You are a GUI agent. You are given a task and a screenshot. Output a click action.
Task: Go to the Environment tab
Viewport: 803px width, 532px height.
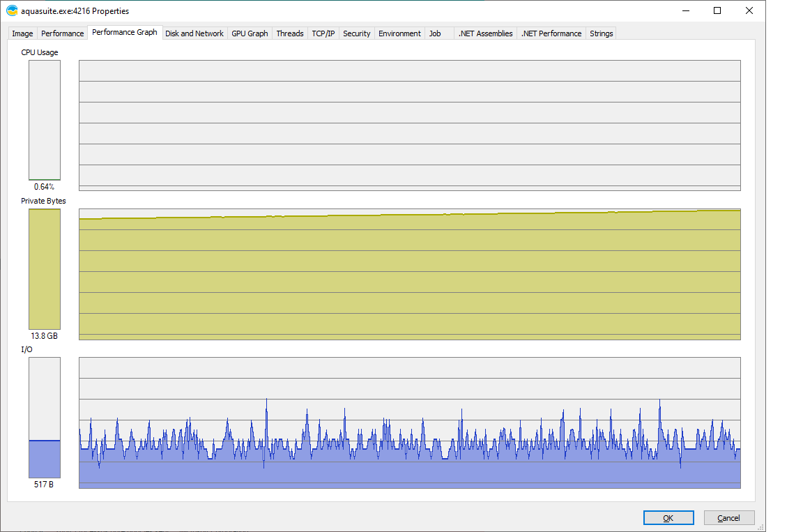(x=399, y=33)
